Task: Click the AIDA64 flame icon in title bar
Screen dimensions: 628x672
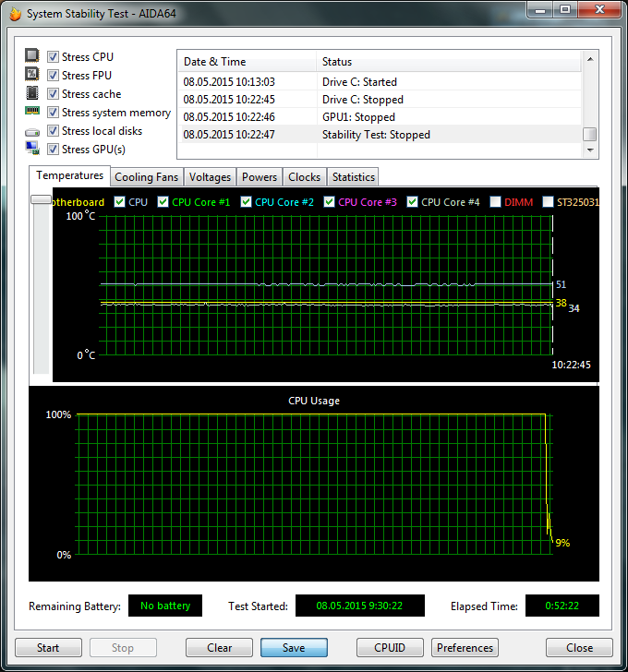Action: click(x=16, y=14)
